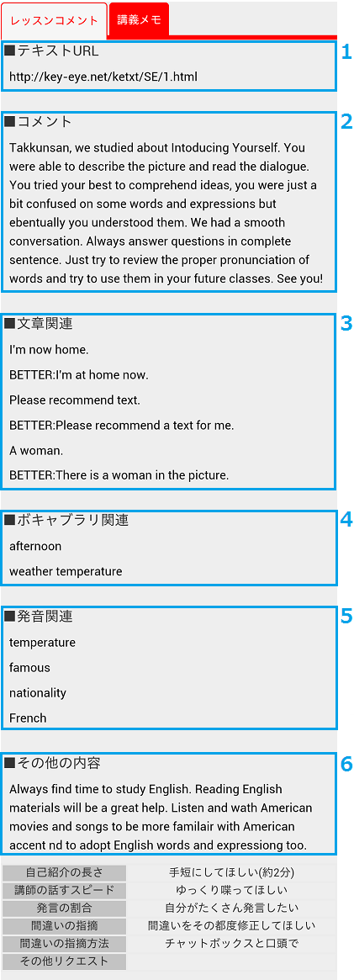The height and width of the screenshot is (980, 354).
Task: Switch to the レッスンコメント tab
Action: [55, 20]
